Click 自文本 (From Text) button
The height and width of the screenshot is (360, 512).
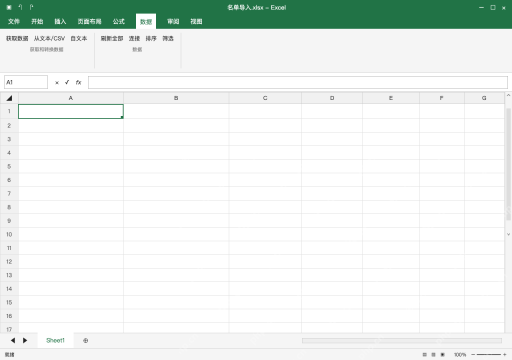pyautogui.click(x=79, y=38)
